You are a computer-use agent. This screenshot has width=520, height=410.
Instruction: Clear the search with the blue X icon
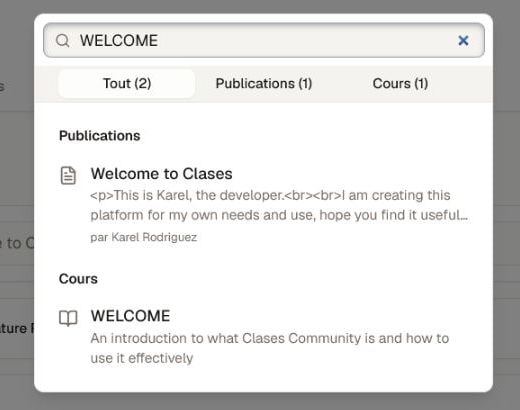click(x=463, y=41)
